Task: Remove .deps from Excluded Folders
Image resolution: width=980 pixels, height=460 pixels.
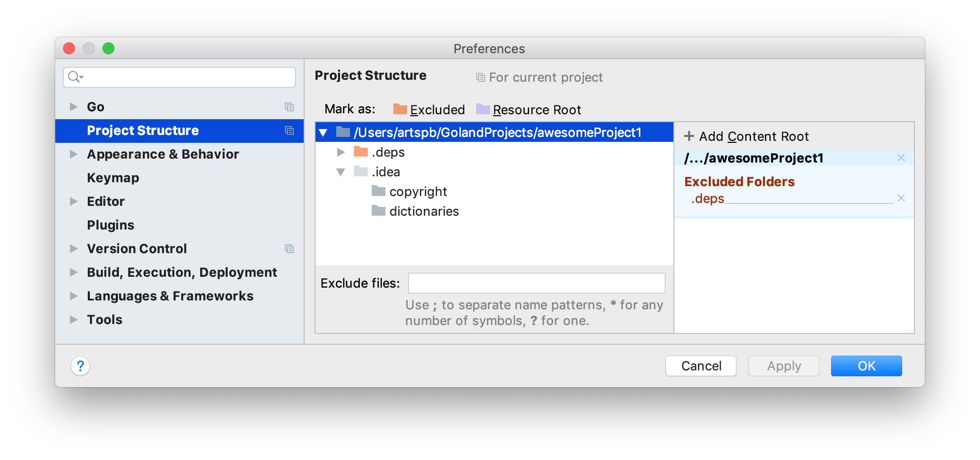Action: click(x=901, y=198)
